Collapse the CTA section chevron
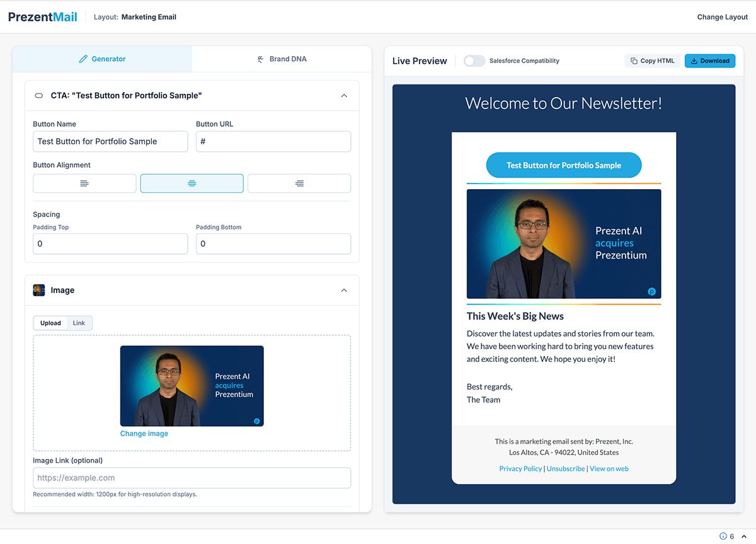This screenshot has height=544, width=756. coord(344,96)
